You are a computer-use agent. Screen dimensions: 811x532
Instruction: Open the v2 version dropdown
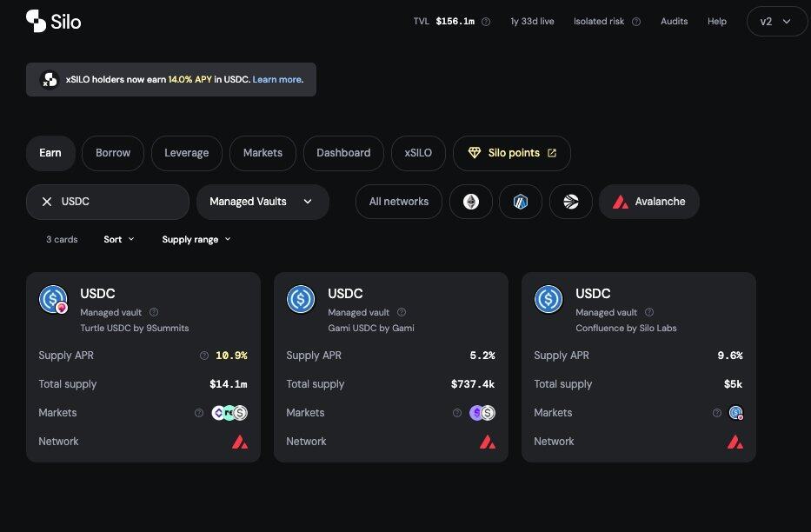coord(776,22)
